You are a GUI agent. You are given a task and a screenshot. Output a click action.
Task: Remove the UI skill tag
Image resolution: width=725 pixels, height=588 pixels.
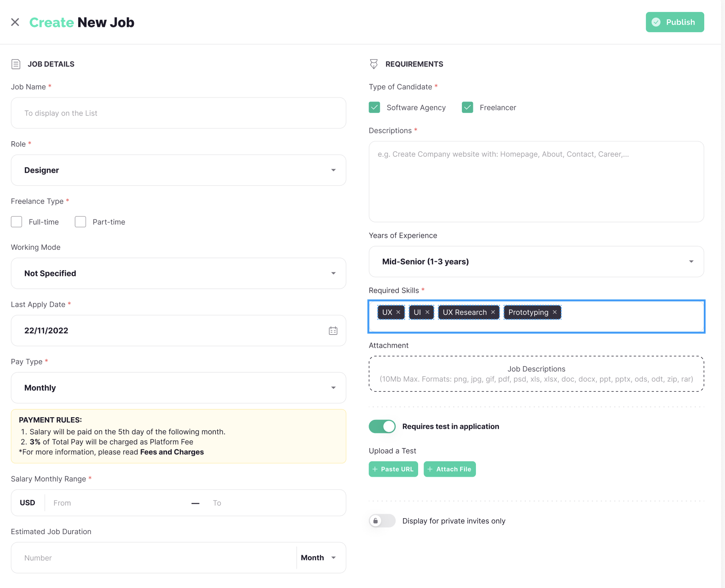point(427,312)
